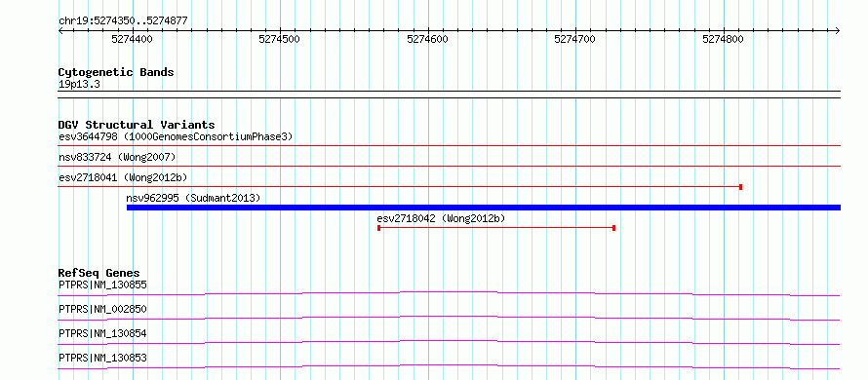Click the nsv962995 (Sudmant2013) label
This screenshot has width=868, height=380.
click(193, 198)
